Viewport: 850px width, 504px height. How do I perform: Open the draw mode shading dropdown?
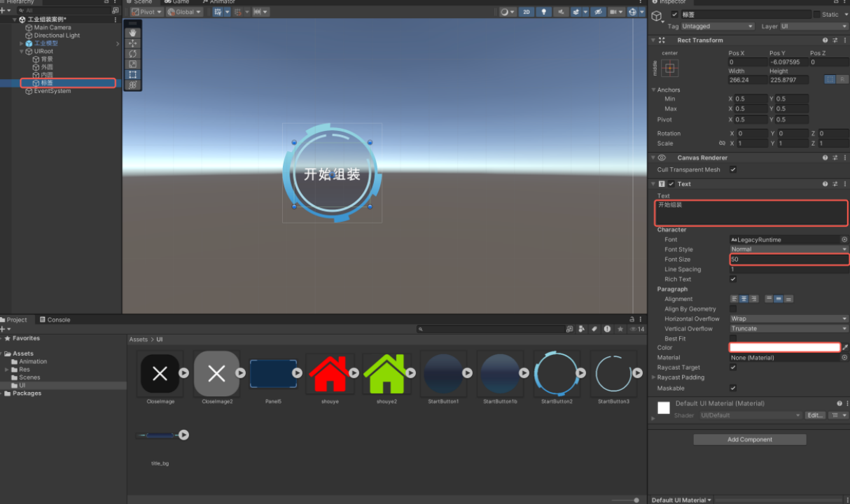508,12
